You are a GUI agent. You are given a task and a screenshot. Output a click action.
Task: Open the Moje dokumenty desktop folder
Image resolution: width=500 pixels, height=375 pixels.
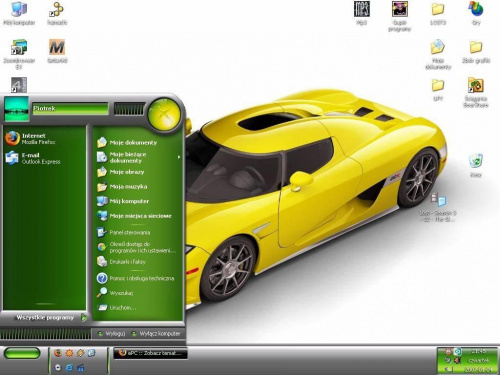pos(438,54)
